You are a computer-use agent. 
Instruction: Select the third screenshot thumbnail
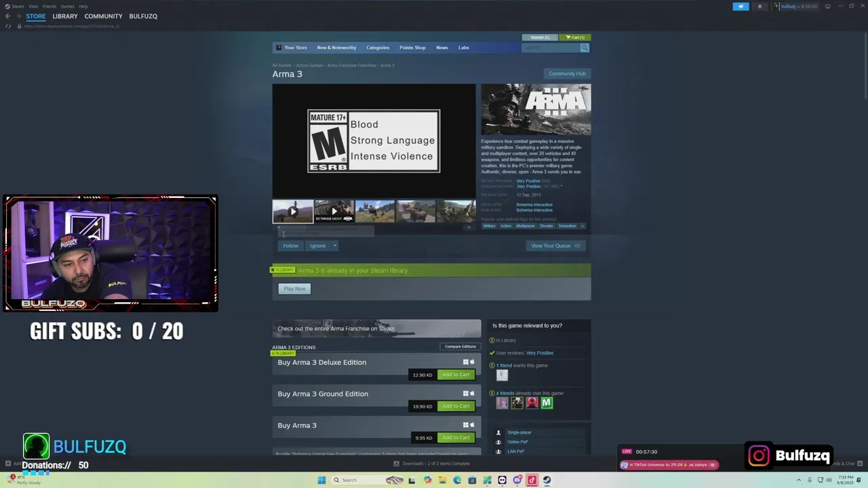point(375,211)
